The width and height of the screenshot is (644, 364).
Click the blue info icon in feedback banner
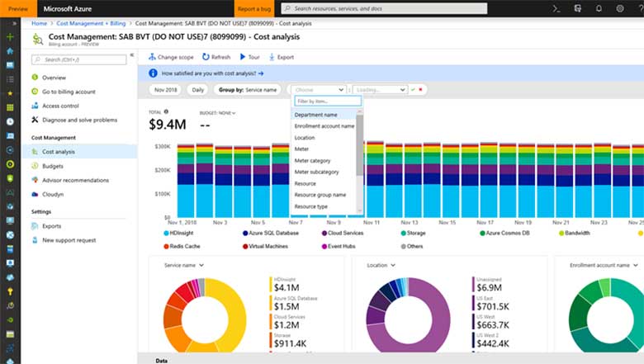[x=154, y=73]
